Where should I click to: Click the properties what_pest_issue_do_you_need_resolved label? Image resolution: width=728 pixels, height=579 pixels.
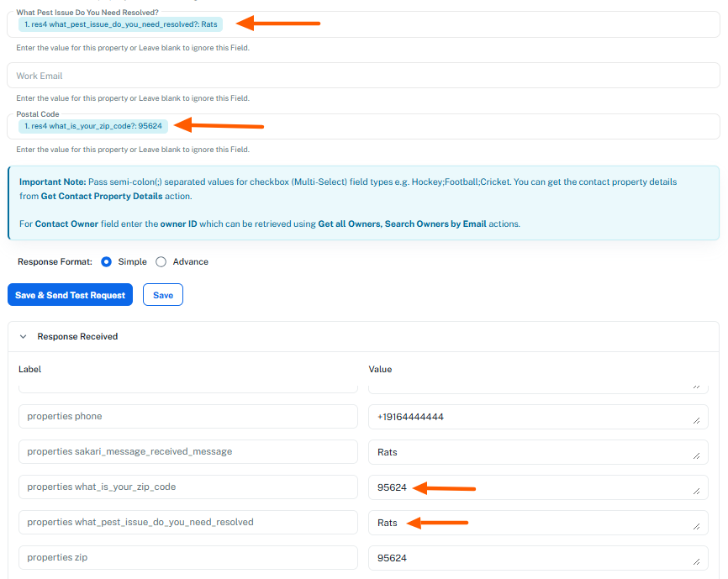click(x=188, y=523)
